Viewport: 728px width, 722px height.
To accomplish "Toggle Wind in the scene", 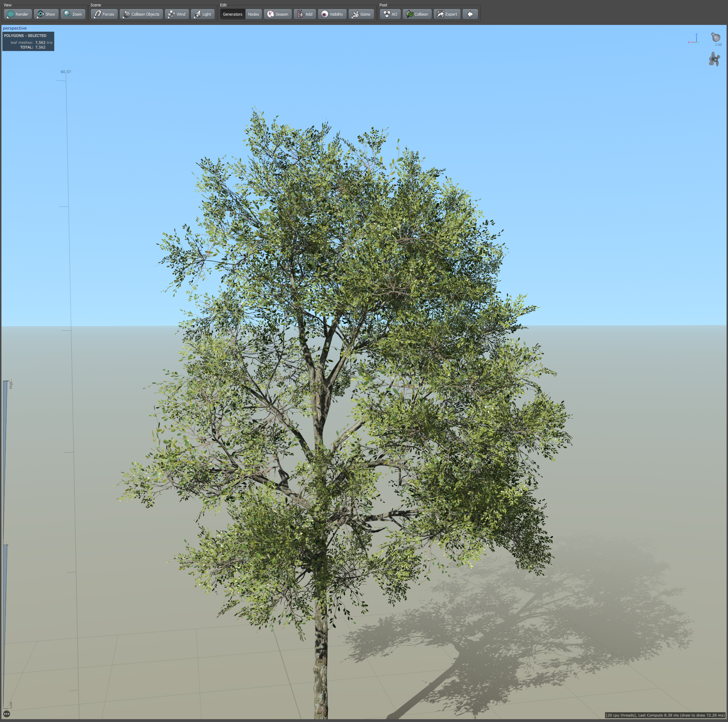I will point(177,14).
